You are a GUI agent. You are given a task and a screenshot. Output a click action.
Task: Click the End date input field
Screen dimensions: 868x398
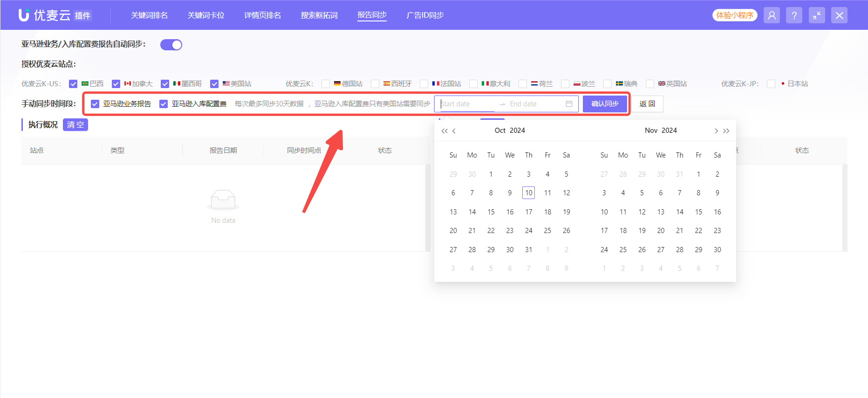point(536,104)
